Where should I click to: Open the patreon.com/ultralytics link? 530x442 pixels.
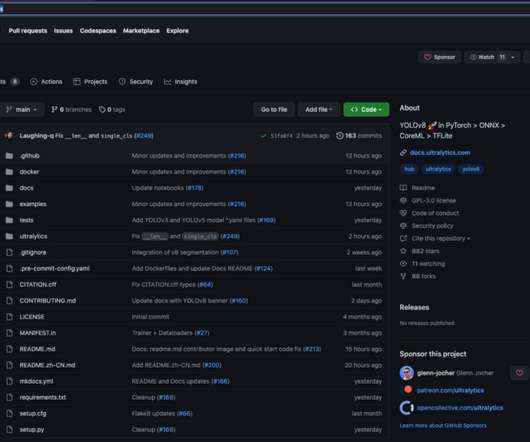point(450,390)
